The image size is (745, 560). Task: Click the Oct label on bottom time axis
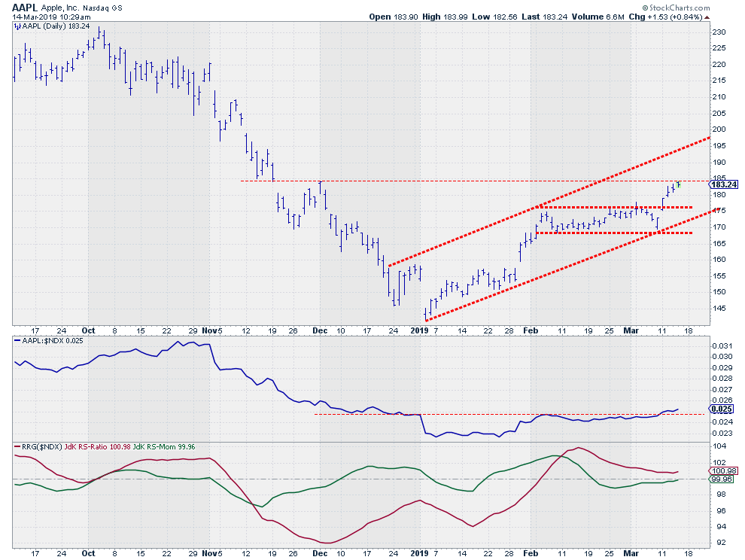coord(88,552)
